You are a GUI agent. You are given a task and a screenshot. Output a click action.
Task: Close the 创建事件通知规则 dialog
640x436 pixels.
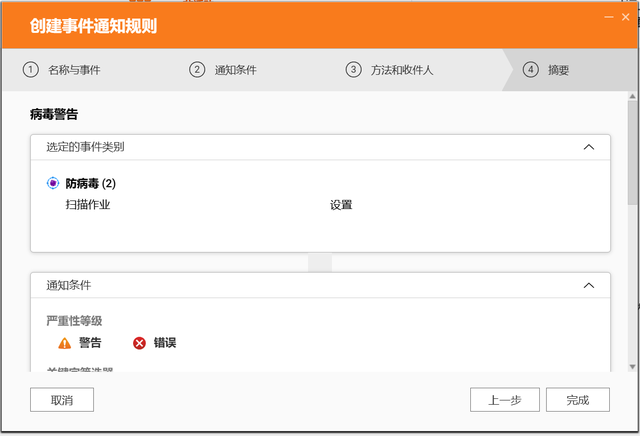click(x=626, y=17)
